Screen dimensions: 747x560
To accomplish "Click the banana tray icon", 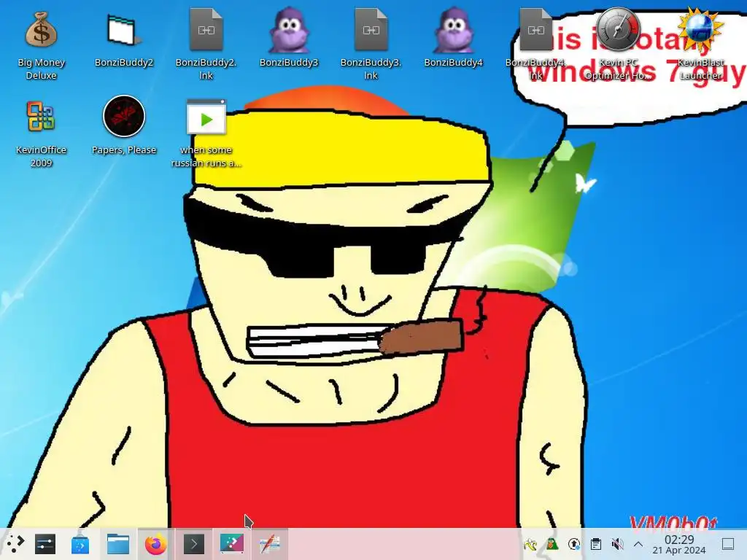I will 530,544.
